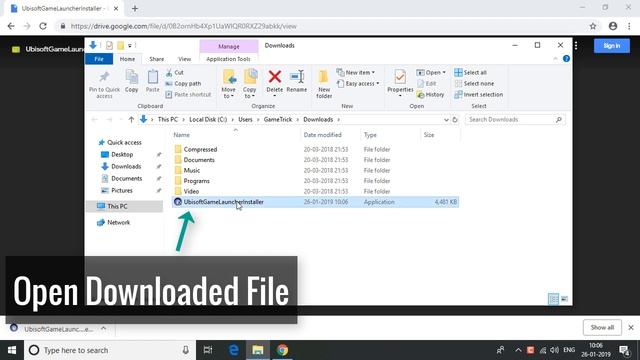The height and width of the screenshot is (360, 640).
Task: Click the Chrome Sign in button
Action: pos(611,46)
